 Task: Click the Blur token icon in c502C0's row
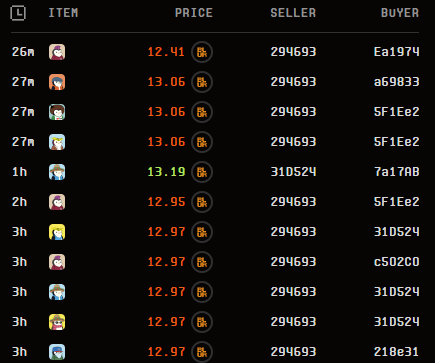click(x=202, y=262)
